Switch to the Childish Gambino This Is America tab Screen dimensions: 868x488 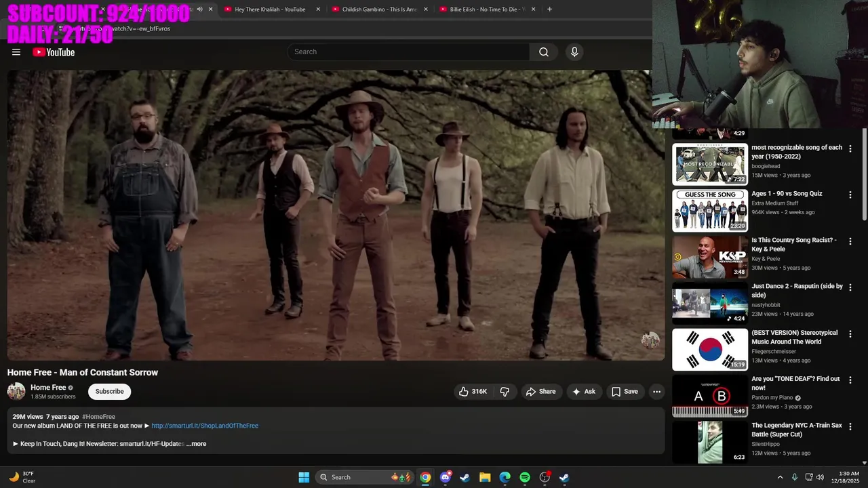(x=379, y=9)
